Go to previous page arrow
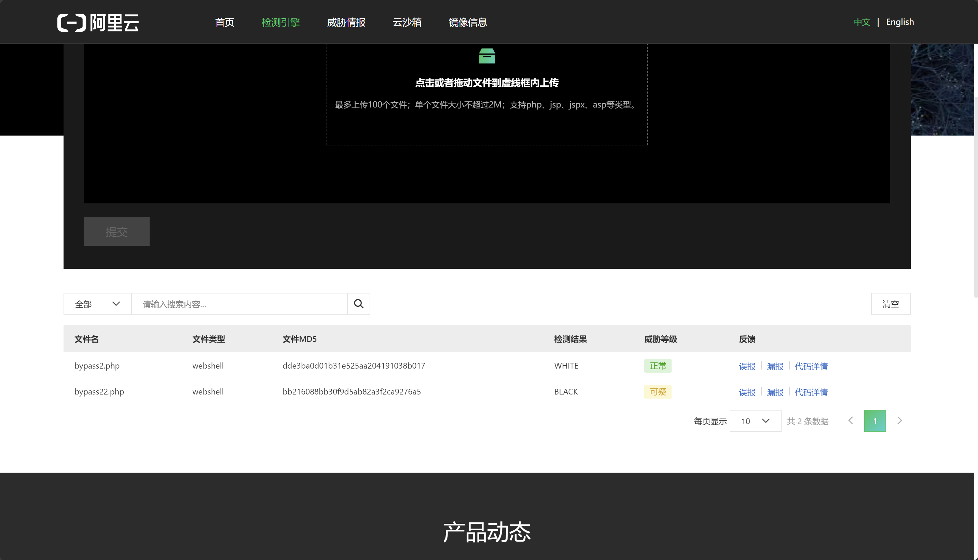Screen dimensions: 978x560 click(x=851, y=421)
